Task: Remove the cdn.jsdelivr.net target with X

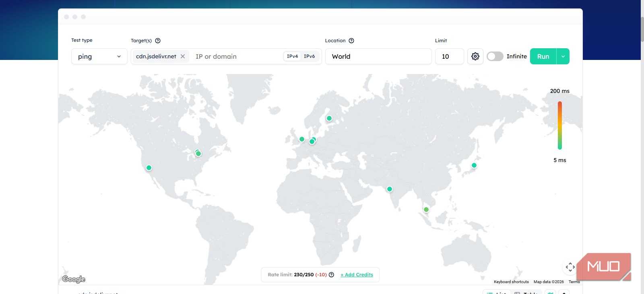Action: pos(183,56)
